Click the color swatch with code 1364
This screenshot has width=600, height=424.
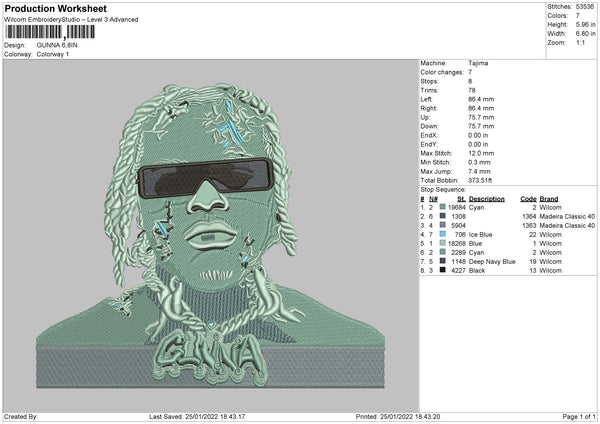coord(443,216)
